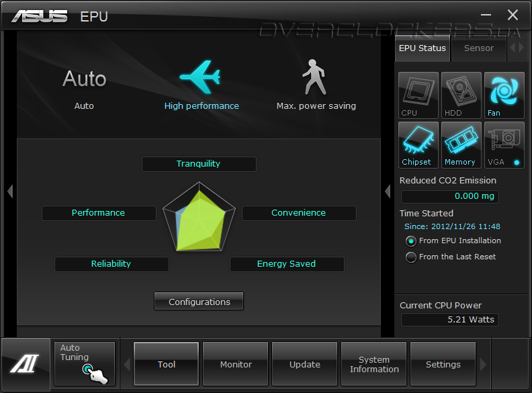532x393 pixels.
Task: Open the Tool menu
Action: 167,364
